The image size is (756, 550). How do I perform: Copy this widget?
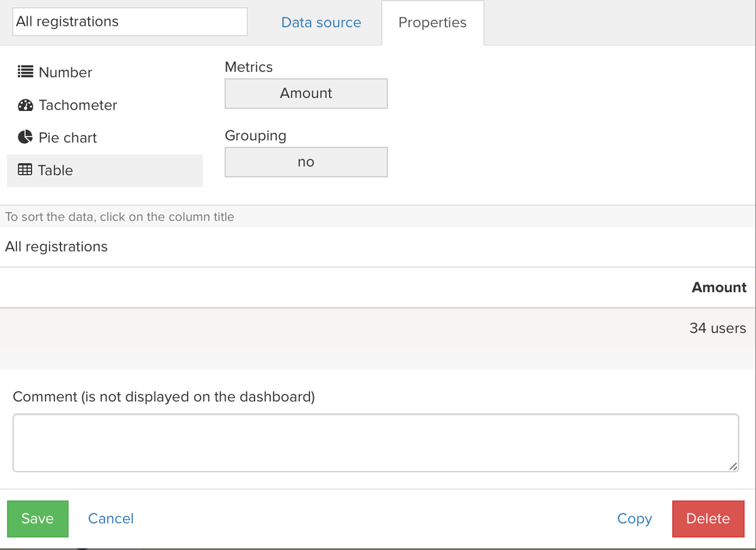[x=634, y=518]
